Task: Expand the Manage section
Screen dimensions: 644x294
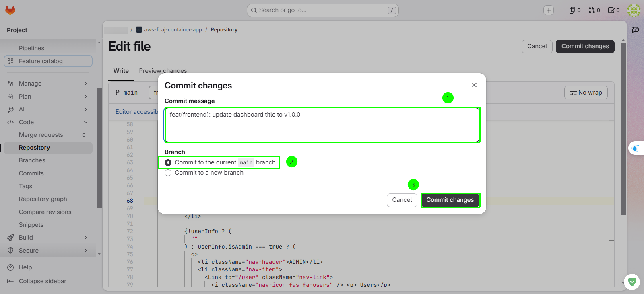Action: pos(86,84)
